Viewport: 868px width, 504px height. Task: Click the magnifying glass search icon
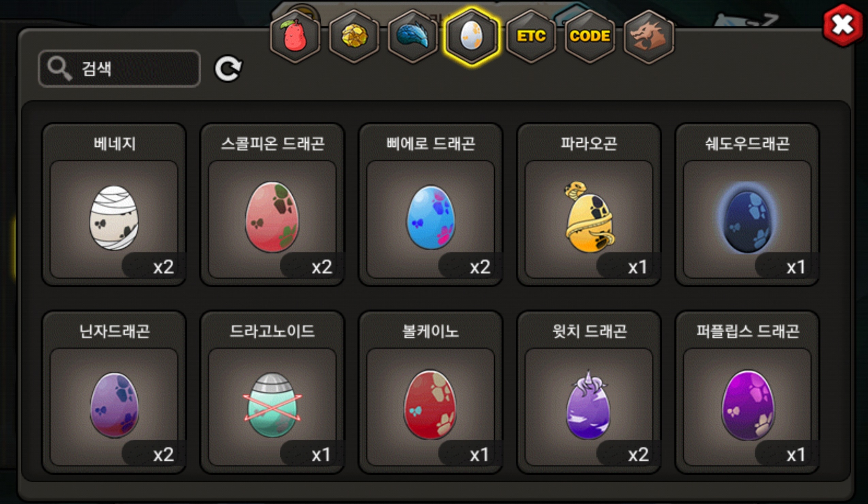pos(59,68)
